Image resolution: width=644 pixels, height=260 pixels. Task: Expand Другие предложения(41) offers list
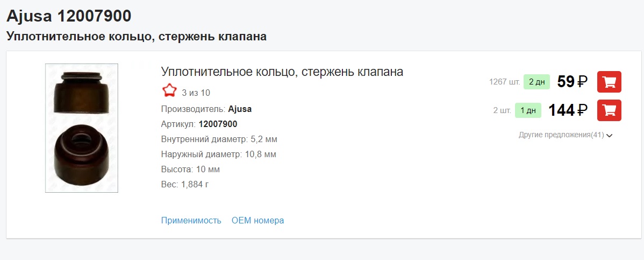pos(566,135)
